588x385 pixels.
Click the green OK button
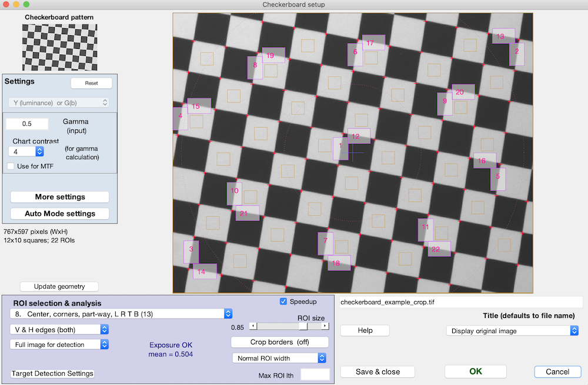click(476, 371)
